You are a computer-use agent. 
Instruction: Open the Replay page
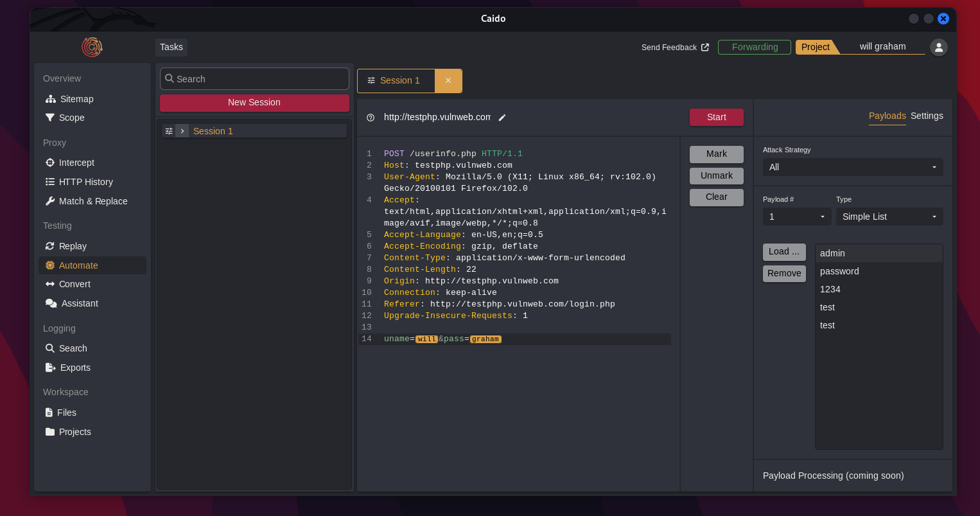(x=73, y=246)
